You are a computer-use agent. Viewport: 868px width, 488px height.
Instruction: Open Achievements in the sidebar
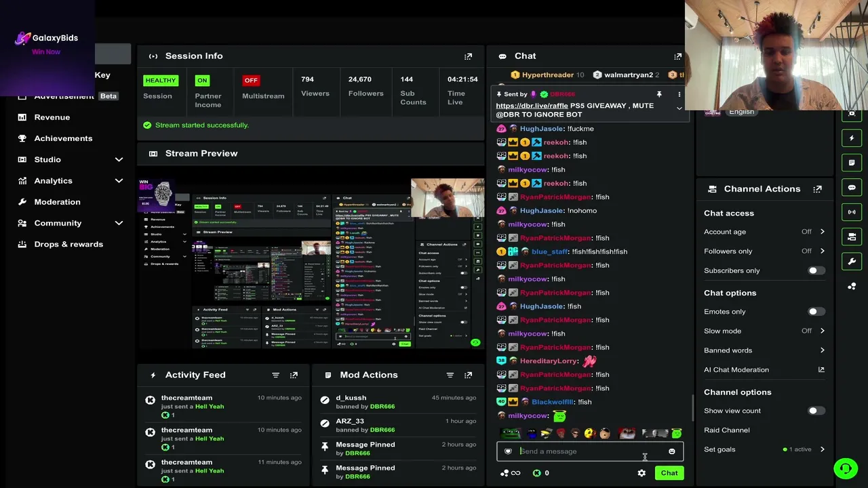(x=63, y=138)
